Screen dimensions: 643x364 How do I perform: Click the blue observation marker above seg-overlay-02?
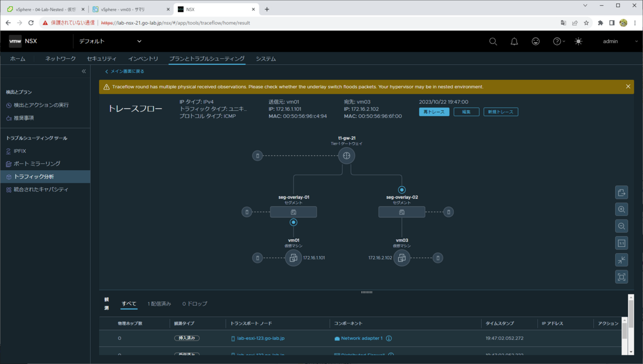(401, 189)
